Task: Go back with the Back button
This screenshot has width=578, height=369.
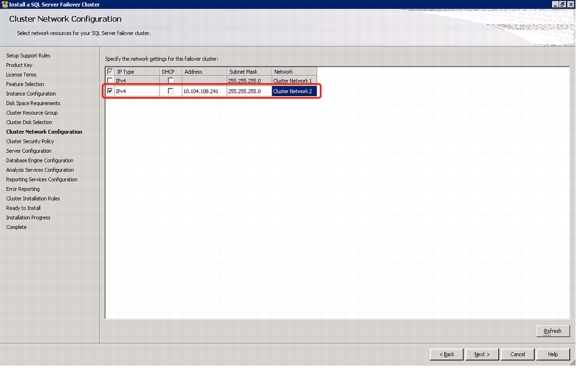Action: 447,355
